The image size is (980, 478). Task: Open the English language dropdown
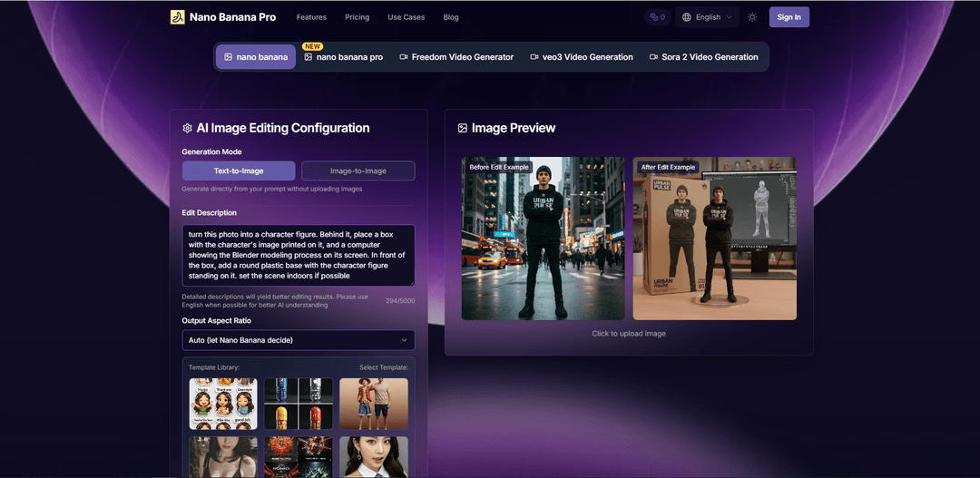pyautogui.click(x=708, y=17)
